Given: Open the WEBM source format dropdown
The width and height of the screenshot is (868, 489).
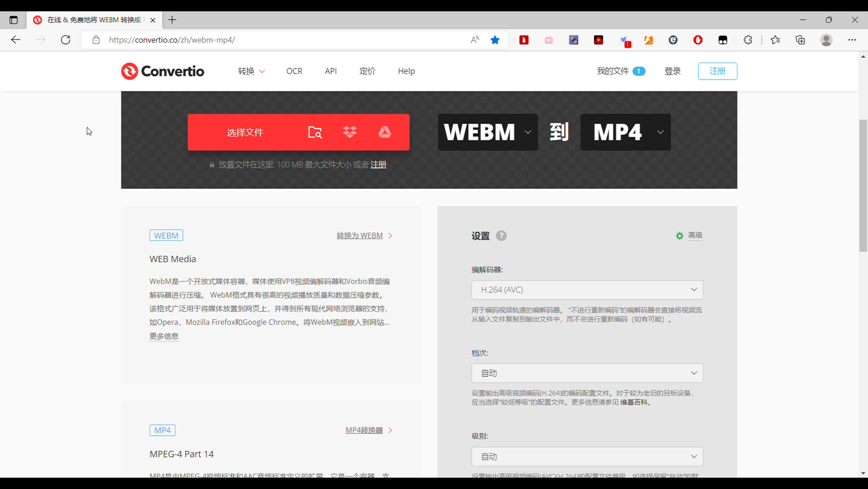Looking at the screenshot, I should click(527, 132).
